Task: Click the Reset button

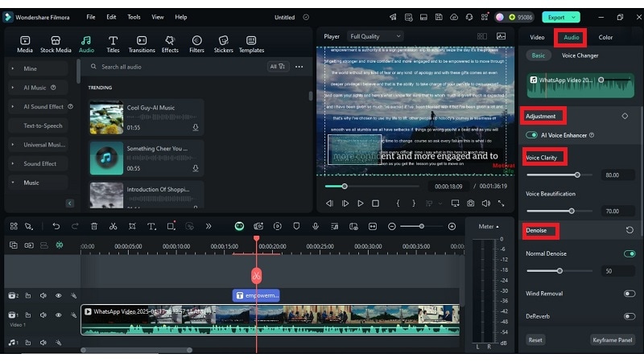Action: click(535, 339)
